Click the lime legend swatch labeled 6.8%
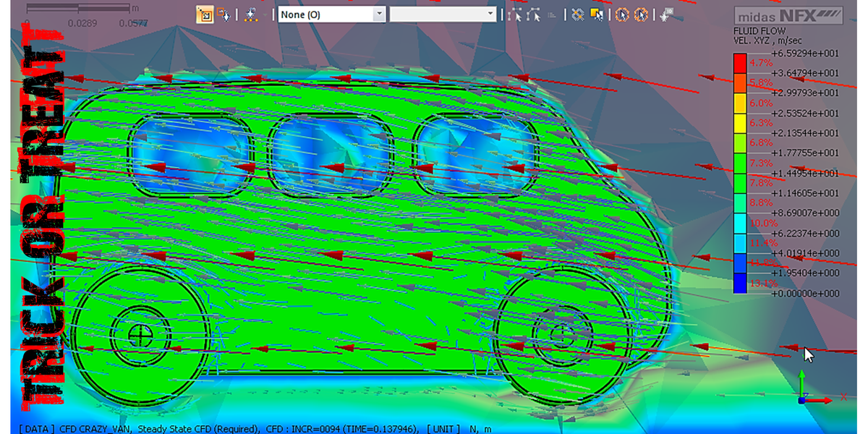Screen dimensions: 868x434 click(740, 143)
